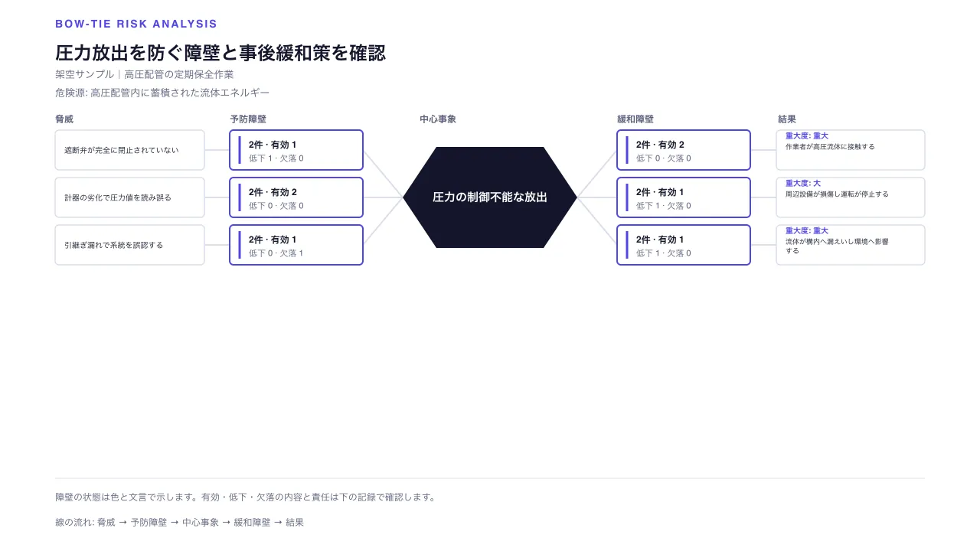Viewport: 980px width, 551px height.
Task: Open bottom mitigation barrier card
Action: [684, 245]
